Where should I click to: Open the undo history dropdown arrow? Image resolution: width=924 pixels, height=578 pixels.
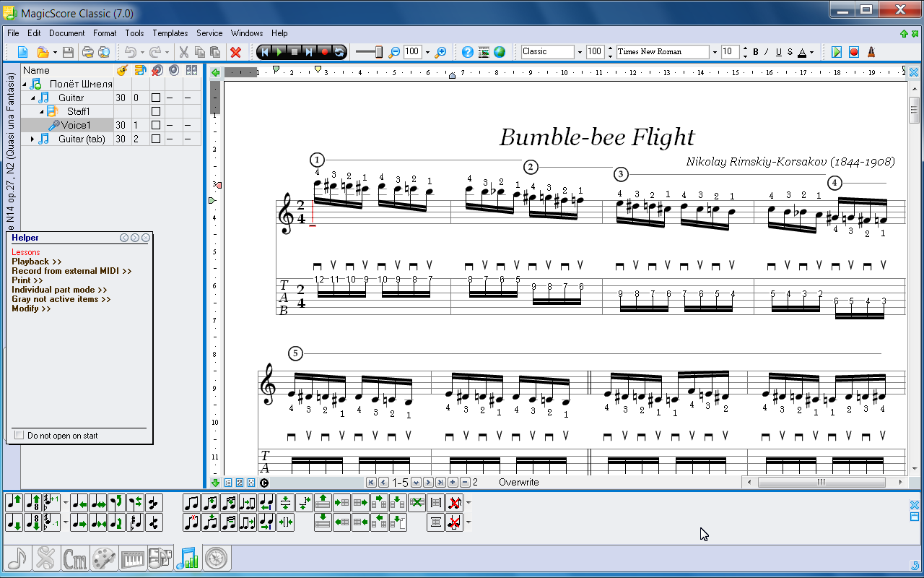pyautogui.click(x=142, y=52)
